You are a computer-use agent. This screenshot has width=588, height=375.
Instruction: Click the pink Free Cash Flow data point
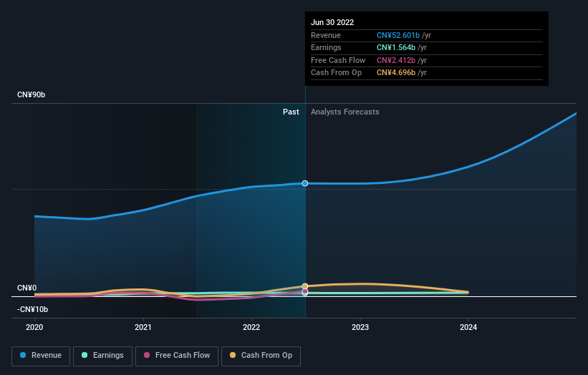[305, 291]
